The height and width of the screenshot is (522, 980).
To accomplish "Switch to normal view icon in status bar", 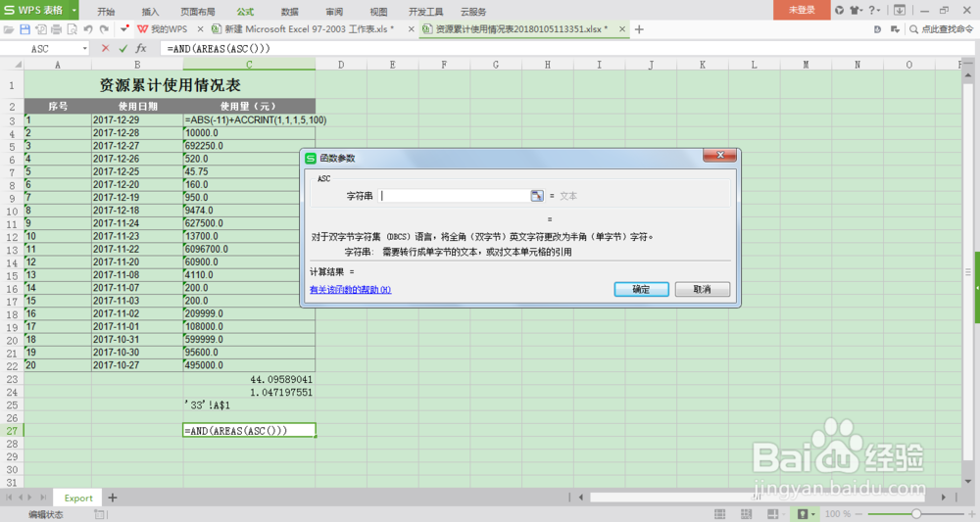I will tap(720, 514).
